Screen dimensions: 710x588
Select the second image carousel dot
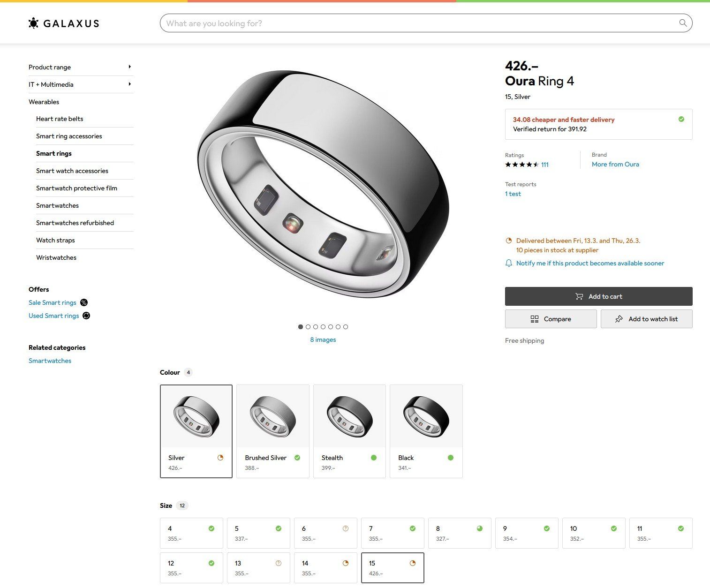[x=308, y=327]
